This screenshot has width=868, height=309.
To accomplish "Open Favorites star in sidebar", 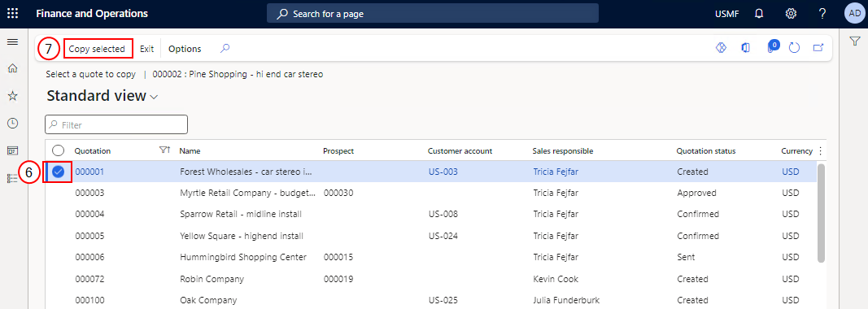I will click(12, 96).
